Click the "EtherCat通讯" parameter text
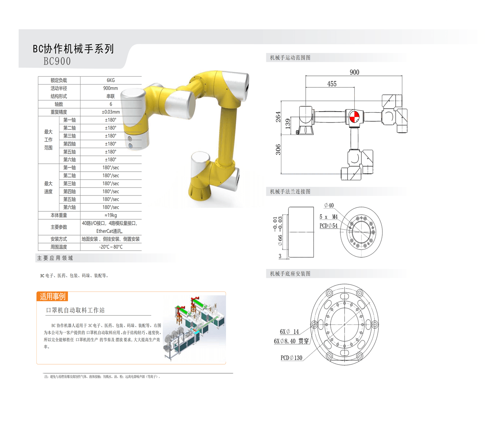504x432 pixels. 110,231
